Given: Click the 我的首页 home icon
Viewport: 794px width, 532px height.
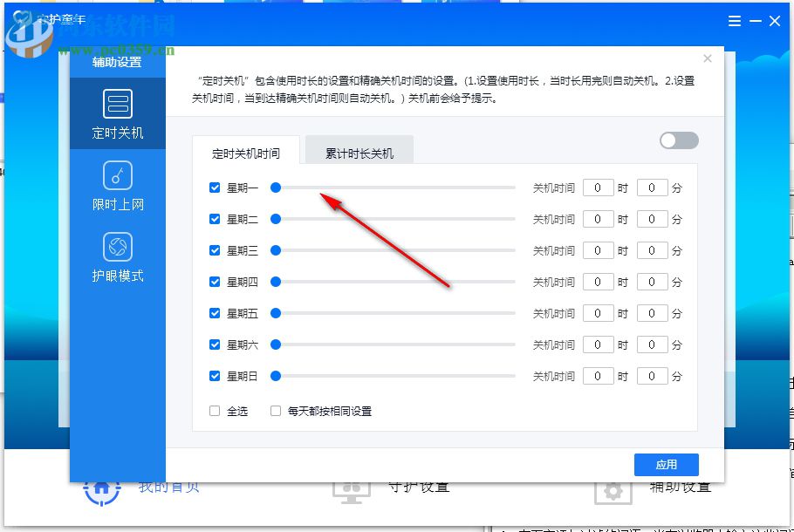Looking at the screenshot, I should click(x=101, y=488).
